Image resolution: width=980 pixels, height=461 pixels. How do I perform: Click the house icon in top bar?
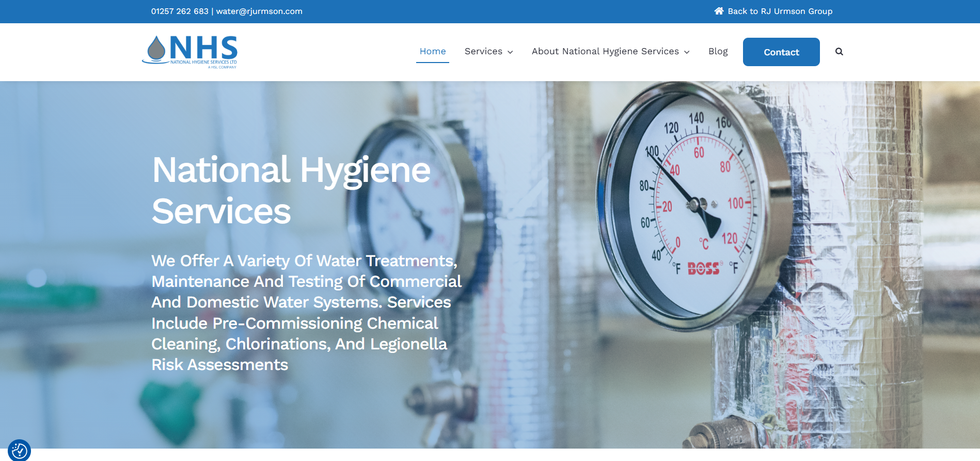coord(719,11)
